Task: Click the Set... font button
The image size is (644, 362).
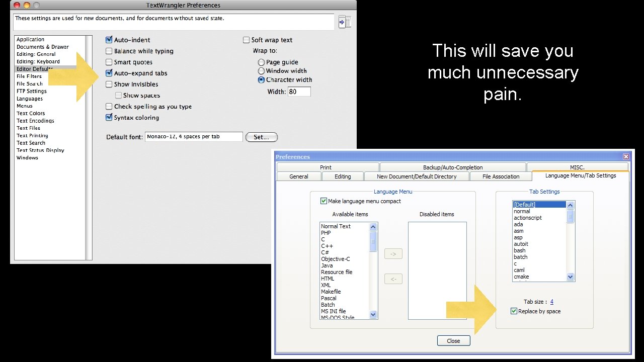Action: (261, 137)
